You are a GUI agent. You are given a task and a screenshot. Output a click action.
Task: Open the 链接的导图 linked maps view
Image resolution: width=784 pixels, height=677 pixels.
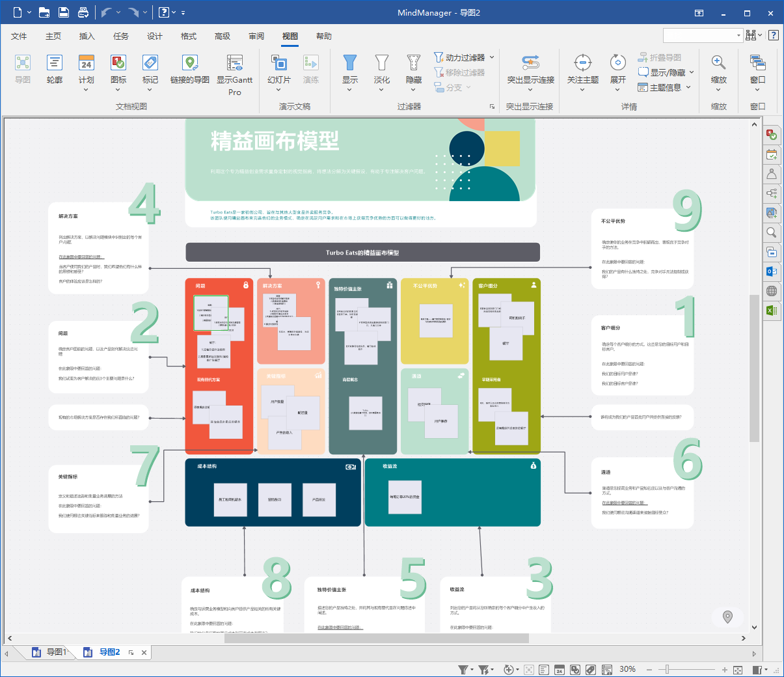coord(190,69)
